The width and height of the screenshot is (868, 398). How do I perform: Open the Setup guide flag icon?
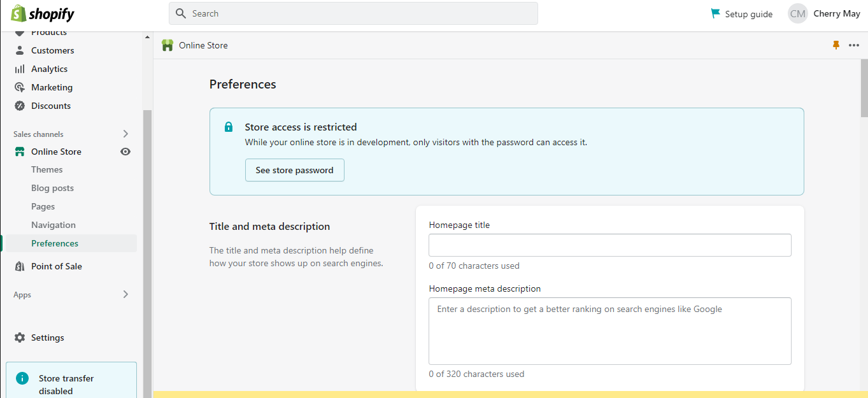[x=715, y=13]
